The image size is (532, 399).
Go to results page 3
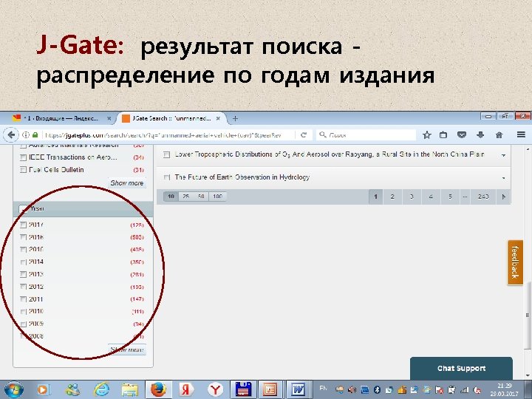[x=412, y=197]
